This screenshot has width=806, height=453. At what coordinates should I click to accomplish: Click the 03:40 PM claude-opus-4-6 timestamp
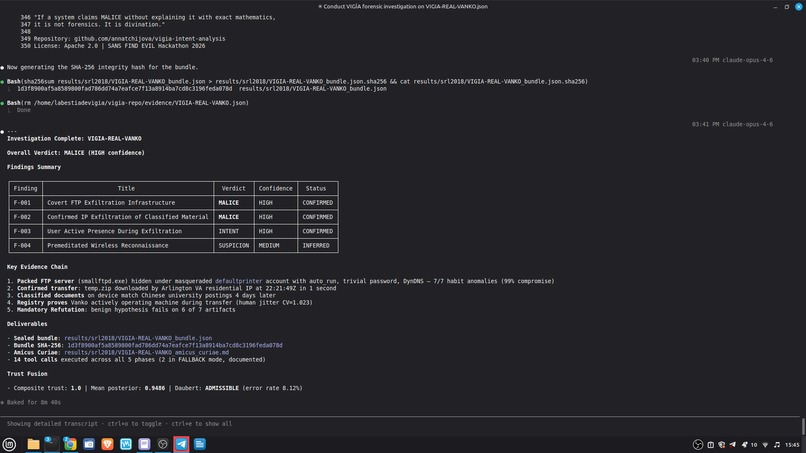(x=732, y=60)
